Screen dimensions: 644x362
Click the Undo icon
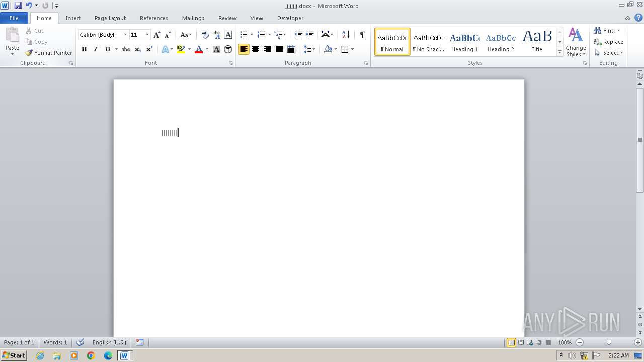(x=29, y=6)
